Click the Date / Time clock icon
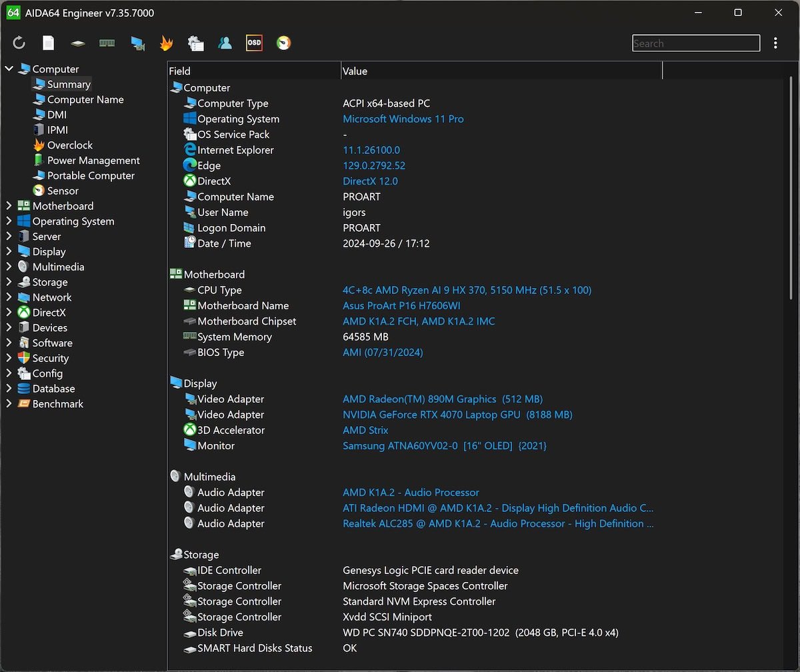800x672 pixels. [x=190, y=243]
